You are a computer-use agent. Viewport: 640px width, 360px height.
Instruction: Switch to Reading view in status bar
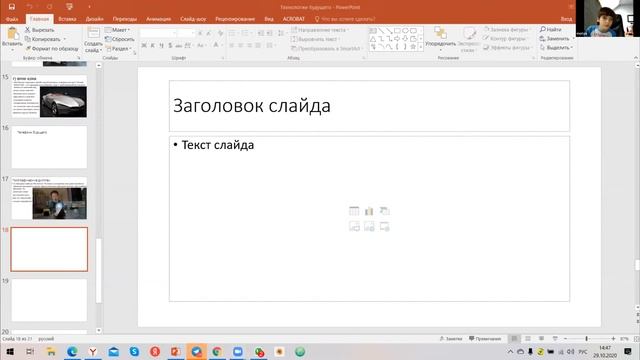541,339
